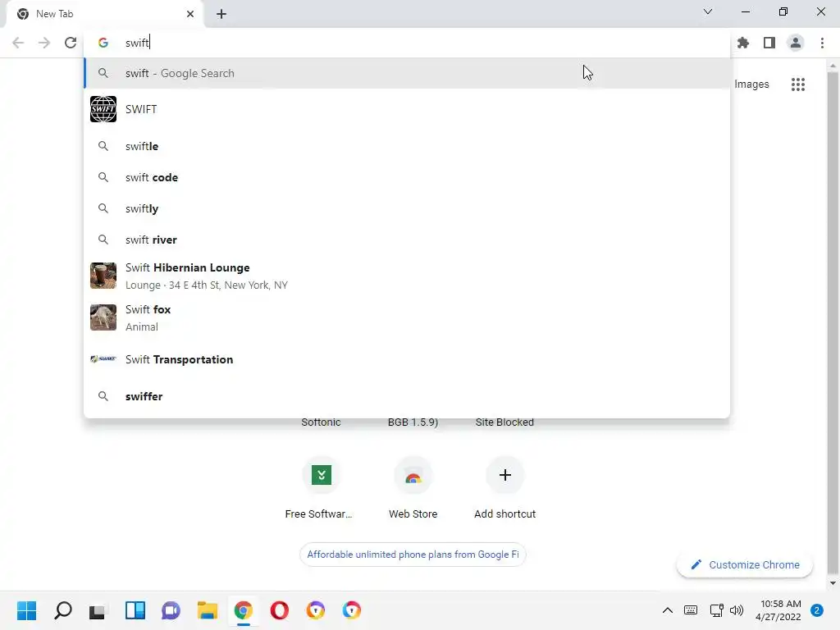The width and height of the screenshot is (840, 630).
Task: Toggle the side panel icon
Action: [x=769, y=43]
